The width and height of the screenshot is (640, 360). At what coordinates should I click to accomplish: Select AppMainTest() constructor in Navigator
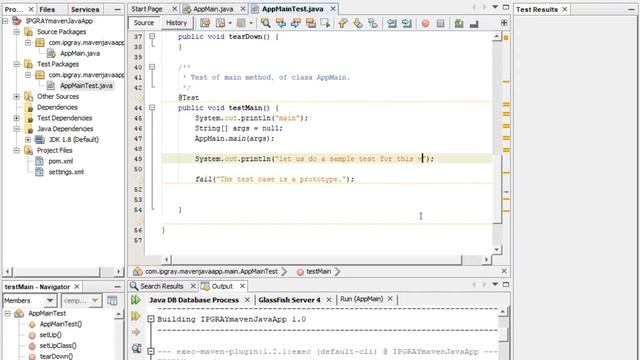[60, 324]
